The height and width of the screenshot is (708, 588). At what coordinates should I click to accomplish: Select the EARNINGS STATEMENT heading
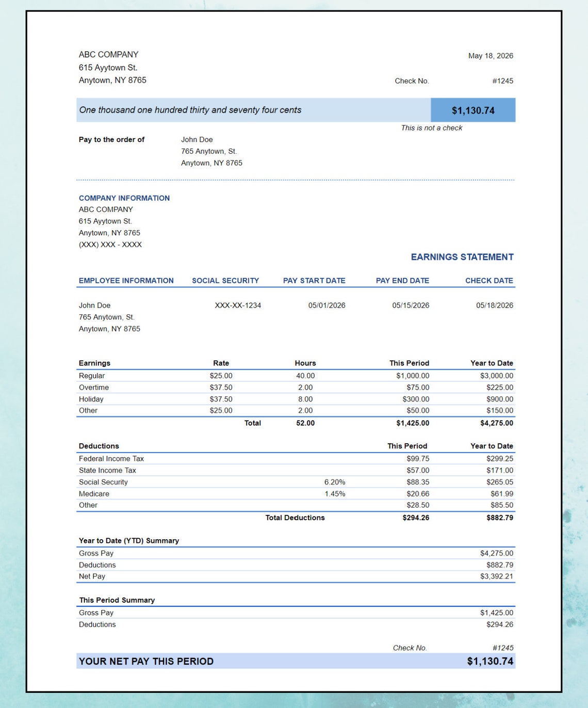point(462,256)
